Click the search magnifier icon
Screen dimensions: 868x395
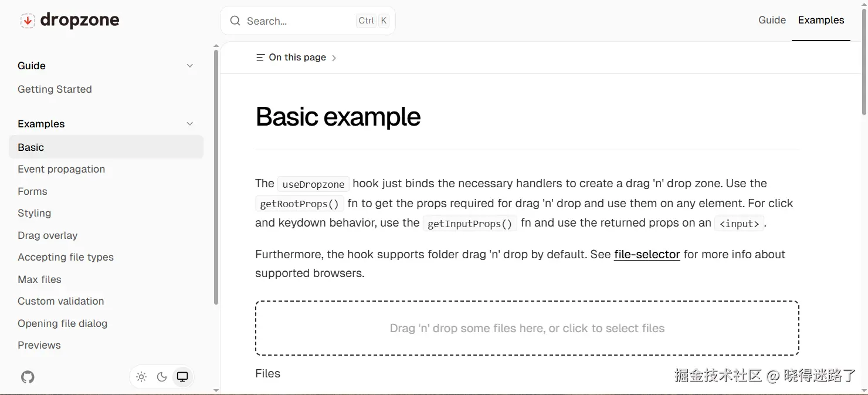235,21
